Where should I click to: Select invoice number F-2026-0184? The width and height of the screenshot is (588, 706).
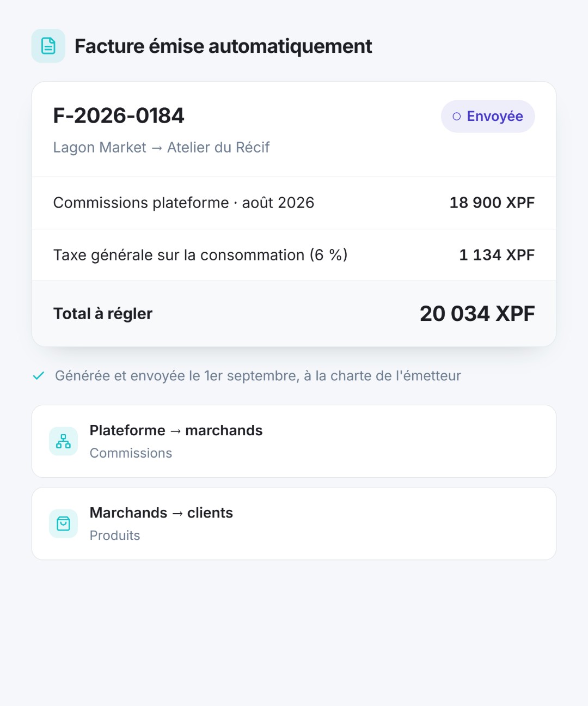click(x=119, y=115)
